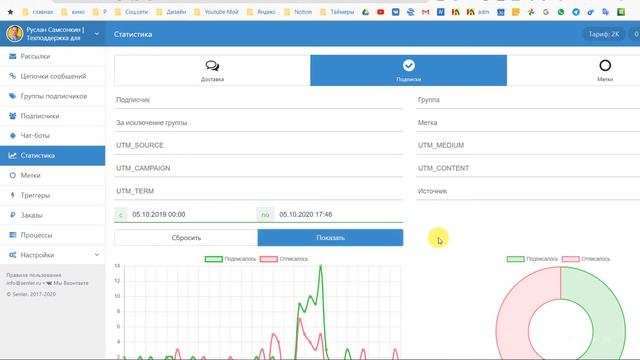Open the Telegram bookmark icon
The image size is (640, 360).
click(576, 12)
